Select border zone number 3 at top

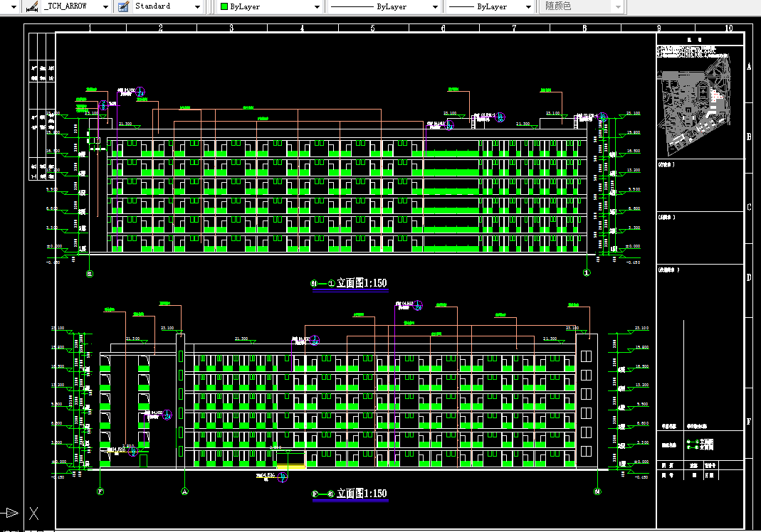(231, 28)
